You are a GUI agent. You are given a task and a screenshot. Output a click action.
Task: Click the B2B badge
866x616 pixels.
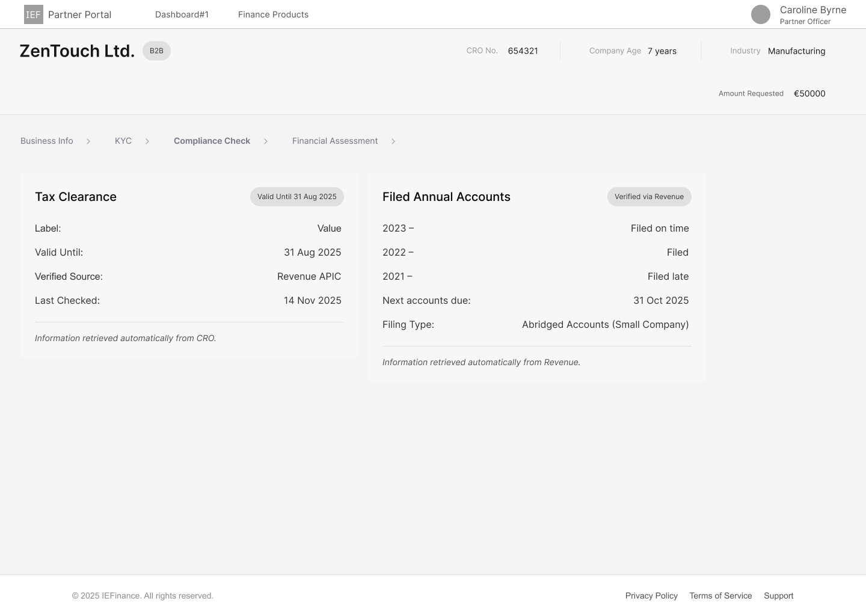(156, 51)
